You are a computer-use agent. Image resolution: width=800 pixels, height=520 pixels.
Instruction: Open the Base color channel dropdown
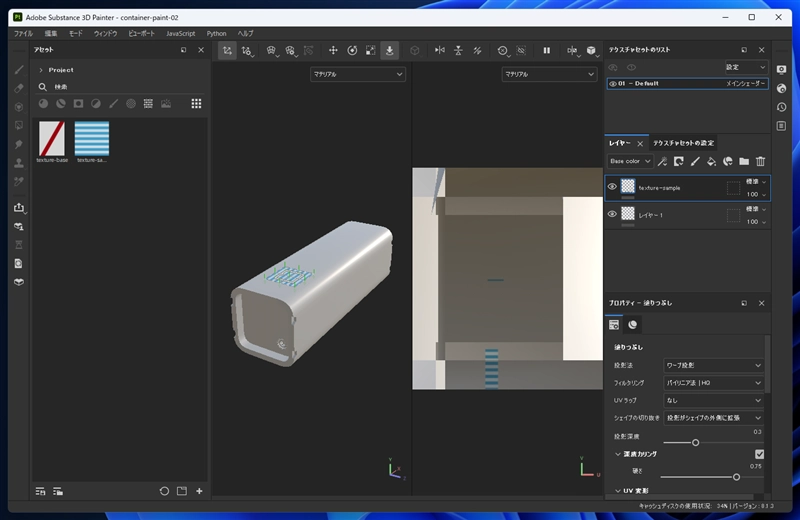tap(630, 161)
